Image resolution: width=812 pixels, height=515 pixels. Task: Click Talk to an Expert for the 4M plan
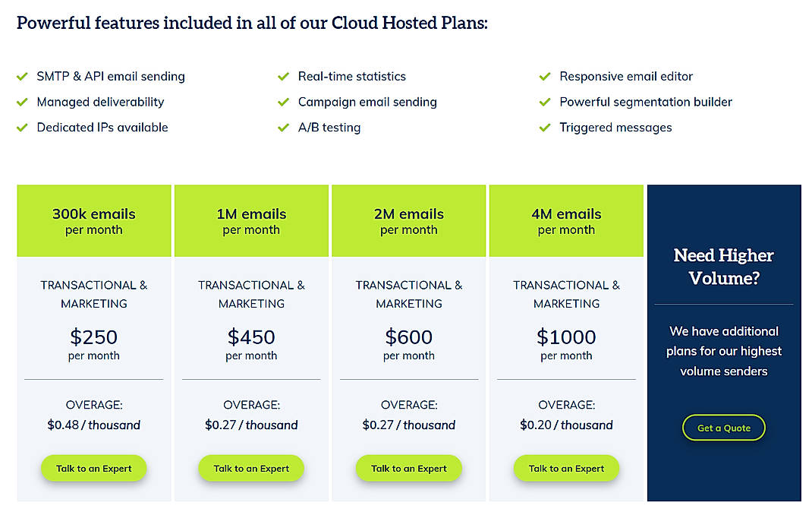pos(566,469)
